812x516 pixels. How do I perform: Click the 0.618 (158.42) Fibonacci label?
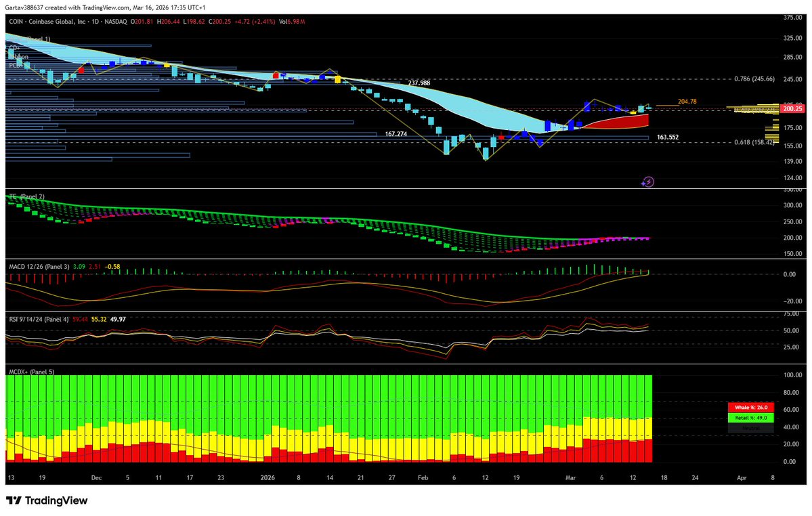(754, 142)
